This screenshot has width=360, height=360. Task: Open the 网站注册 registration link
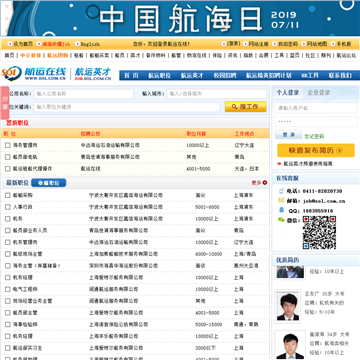pos(259,44)
